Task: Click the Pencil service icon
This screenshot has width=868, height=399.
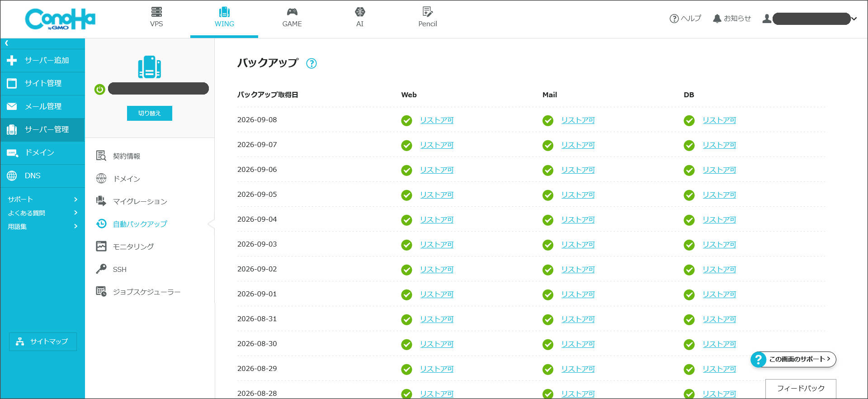Action: click(x=428, y=12)
